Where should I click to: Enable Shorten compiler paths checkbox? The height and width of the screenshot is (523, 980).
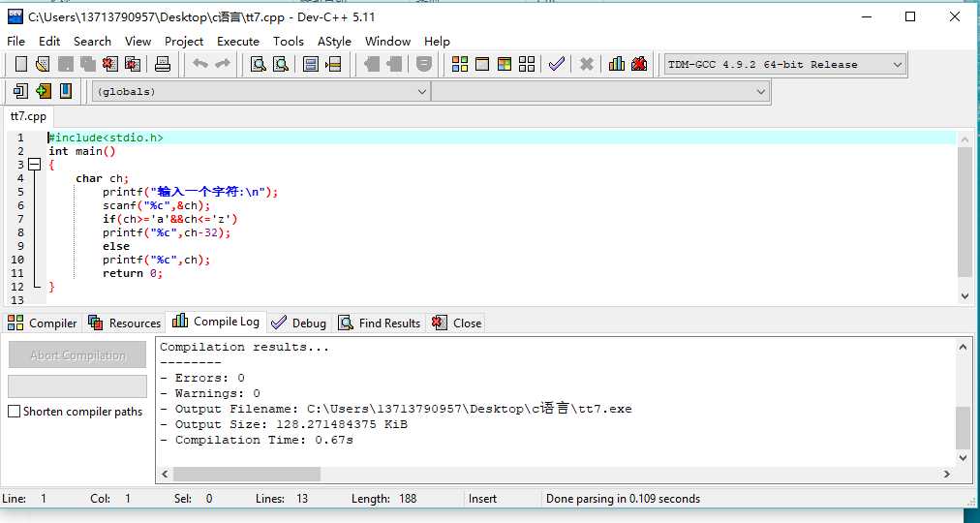coord(14,412)
